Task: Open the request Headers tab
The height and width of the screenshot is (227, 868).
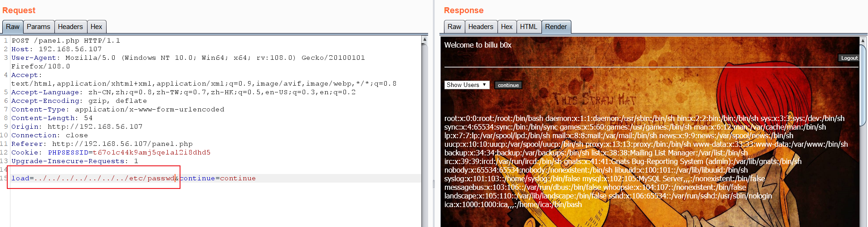Action: (70, 27)
